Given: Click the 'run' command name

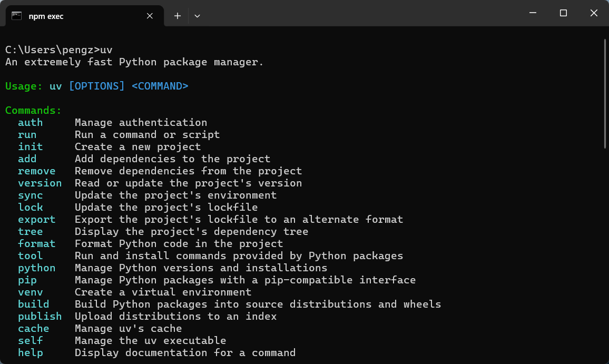Looking at the screenshot, I should pyautogui.click(x=27, y=135).
